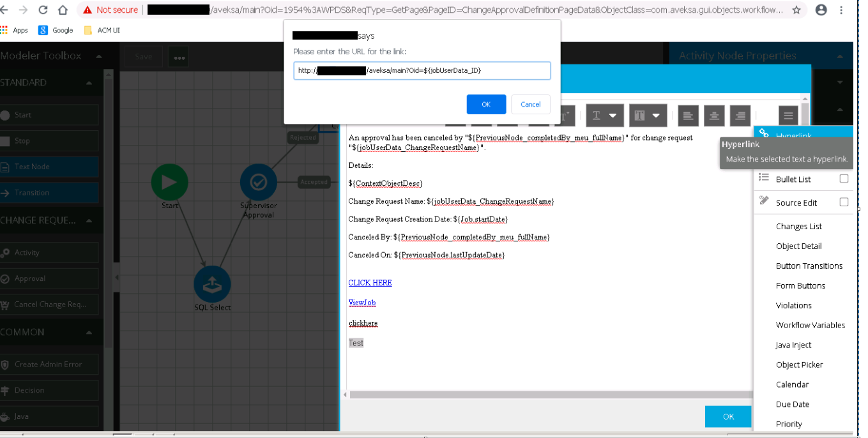Screen dimensions: 868x438
Task: Select Workflow Variables from the side panel
Action: [x=811, y=325]
